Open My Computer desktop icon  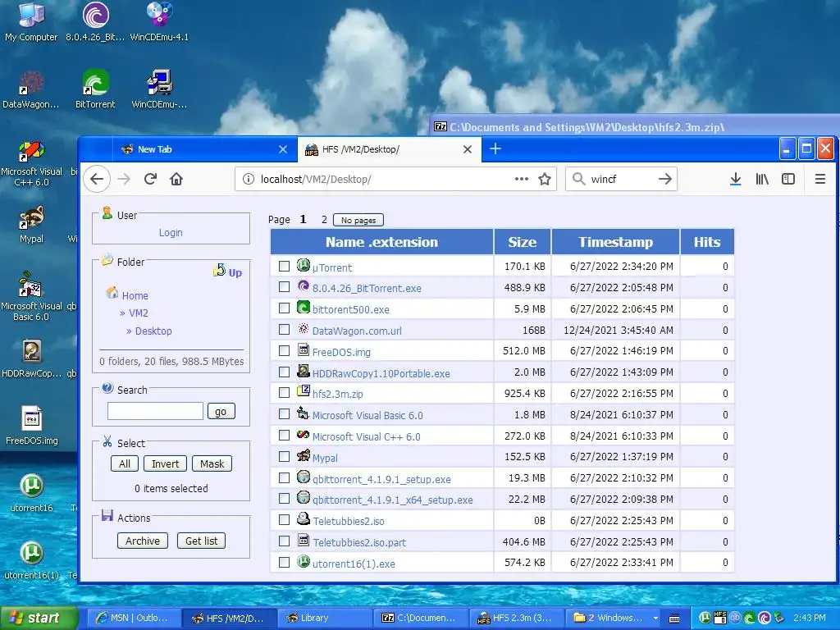tap(31, 22)
